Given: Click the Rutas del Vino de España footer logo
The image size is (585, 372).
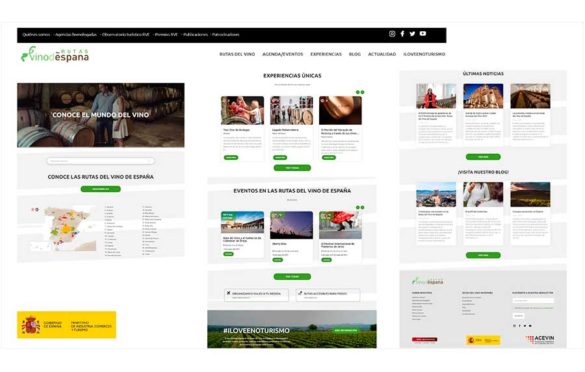Looking at the screenshot, I should (x=428, y=281).
